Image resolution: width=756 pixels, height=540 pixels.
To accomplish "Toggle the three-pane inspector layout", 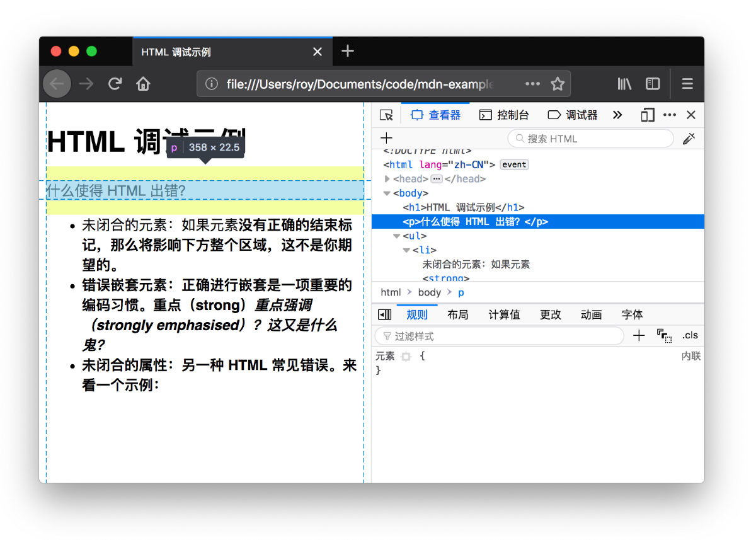I will (x=384, y=315).
